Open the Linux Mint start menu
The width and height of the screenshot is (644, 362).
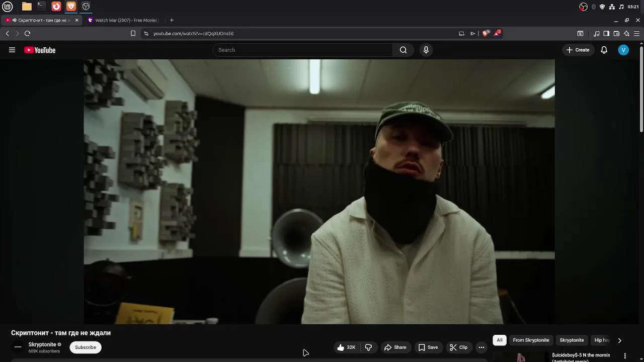click(x=8, y=7)
